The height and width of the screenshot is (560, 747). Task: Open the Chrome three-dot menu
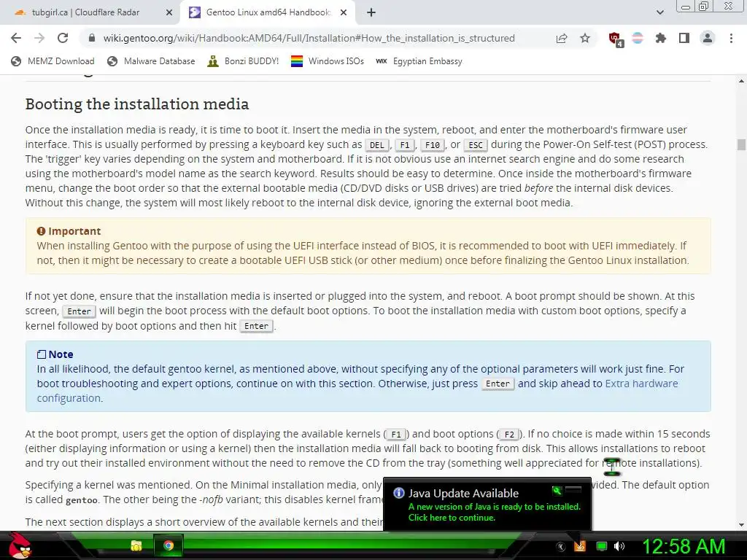pos(731,38)
